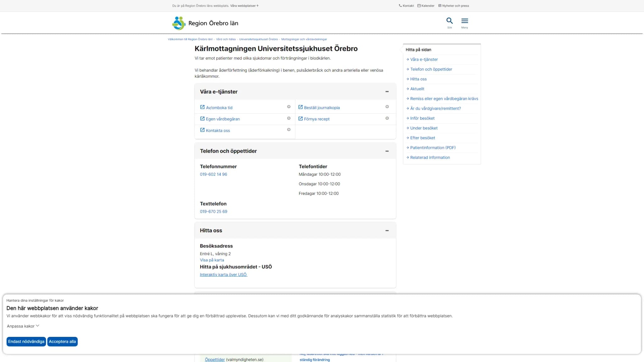Click external-link icon beside Förnya recept
Viewport: 644px width, 362px height.
click(300, 118)
